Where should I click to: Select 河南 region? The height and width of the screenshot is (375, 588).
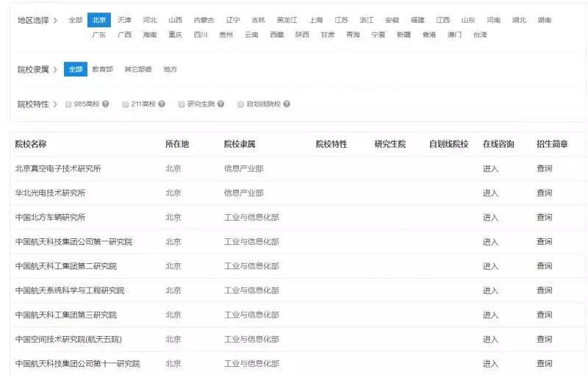pos(493,20)
